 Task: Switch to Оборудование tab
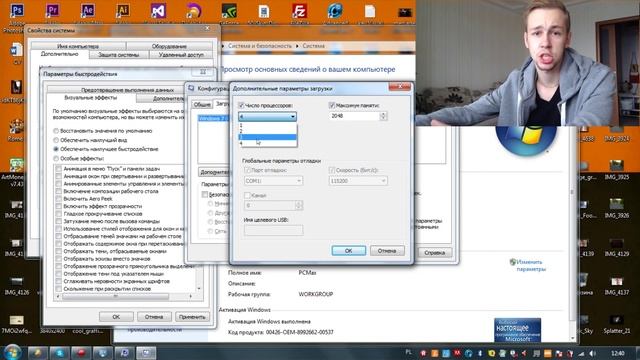click(x=169, y=46)
